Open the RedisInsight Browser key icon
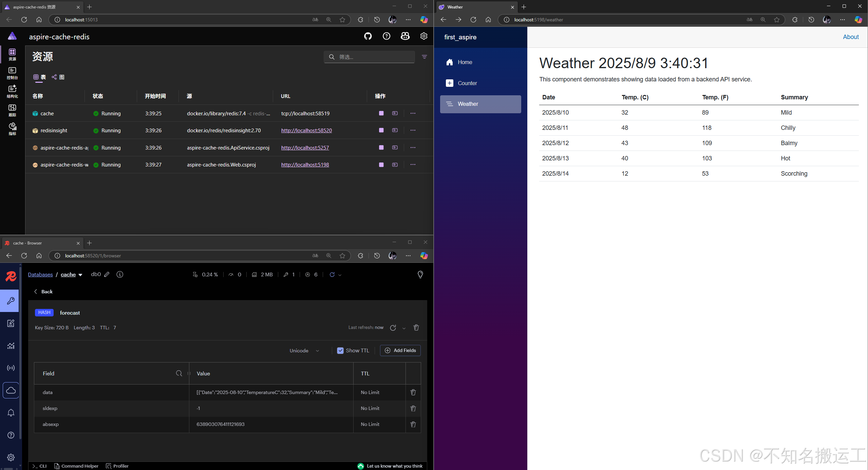Image resolution: width=868 pixels, height=470 pixels. click(x=10, y=301)
